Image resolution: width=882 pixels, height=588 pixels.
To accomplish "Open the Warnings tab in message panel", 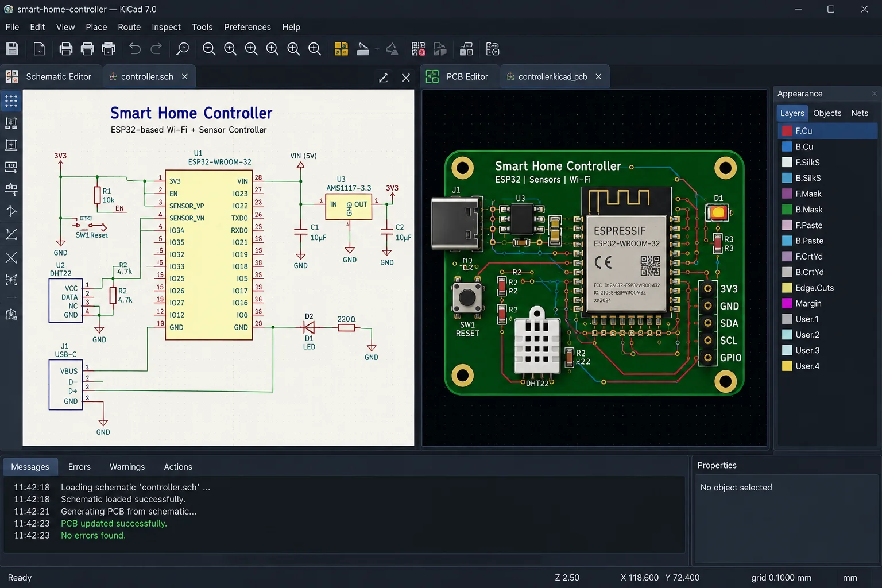I will 127,467.
